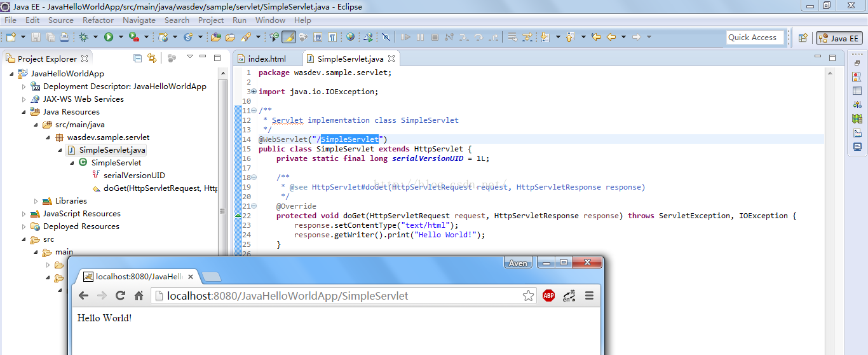Click the Print toolbar icon
The image size is (868, 355).
[64, 37]
